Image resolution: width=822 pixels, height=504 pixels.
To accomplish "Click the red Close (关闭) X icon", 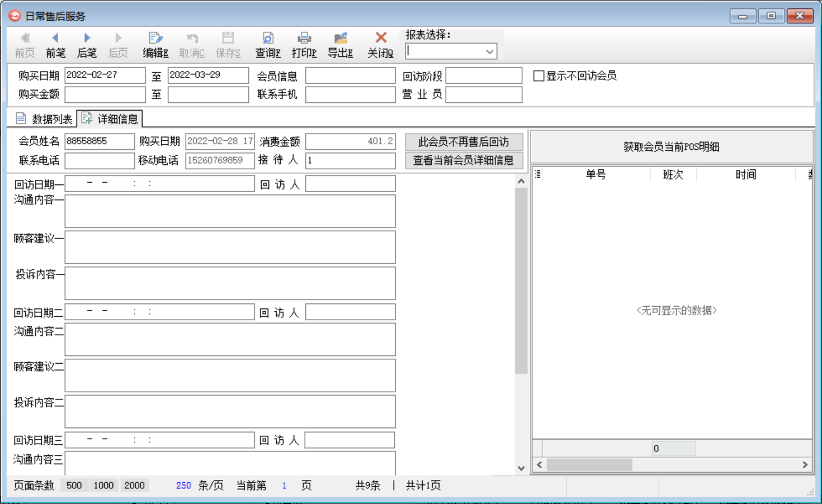I will [x=381, y=37].
